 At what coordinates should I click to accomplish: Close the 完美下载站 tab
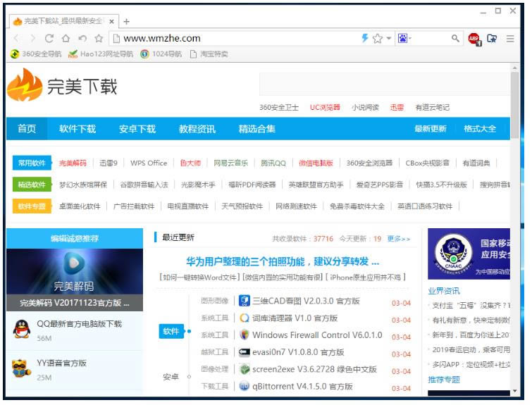111,21
